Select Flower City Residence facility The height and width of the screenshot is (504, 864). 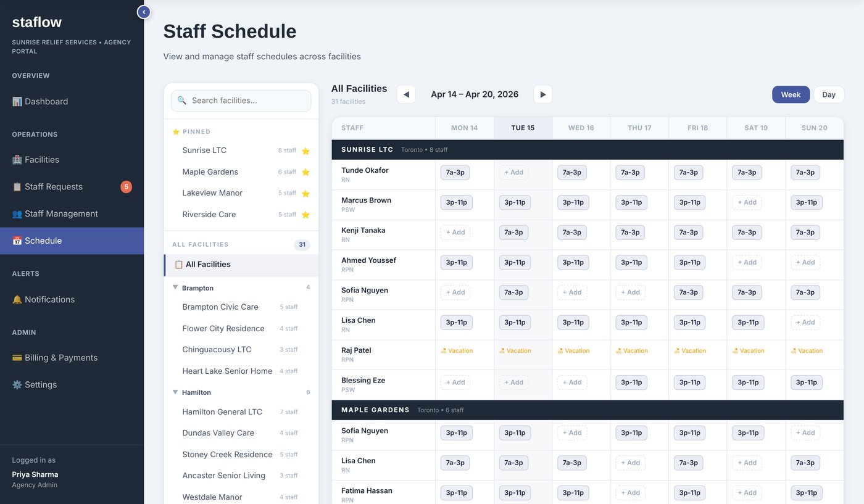pyautogui.click(x=241, y=329)
